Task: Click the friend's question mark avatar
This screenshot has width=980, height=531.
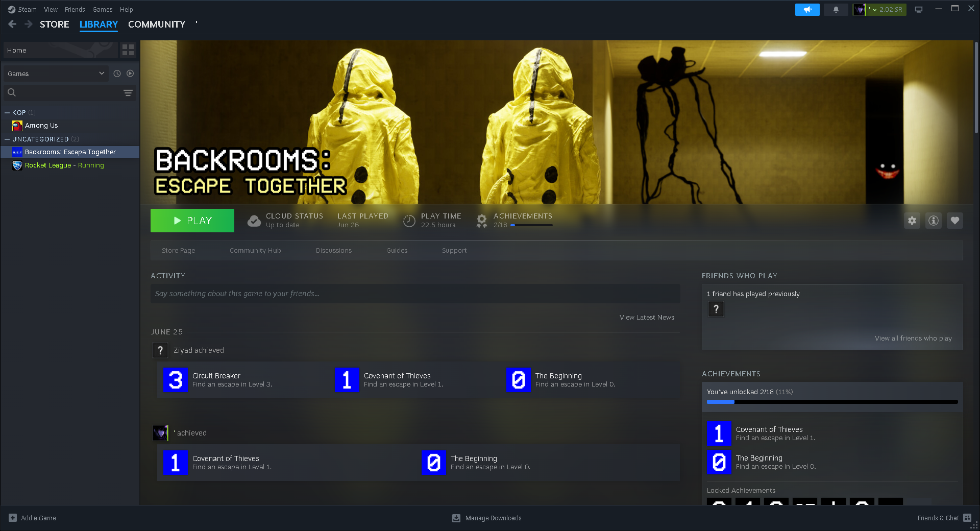Action: [716, 309]
